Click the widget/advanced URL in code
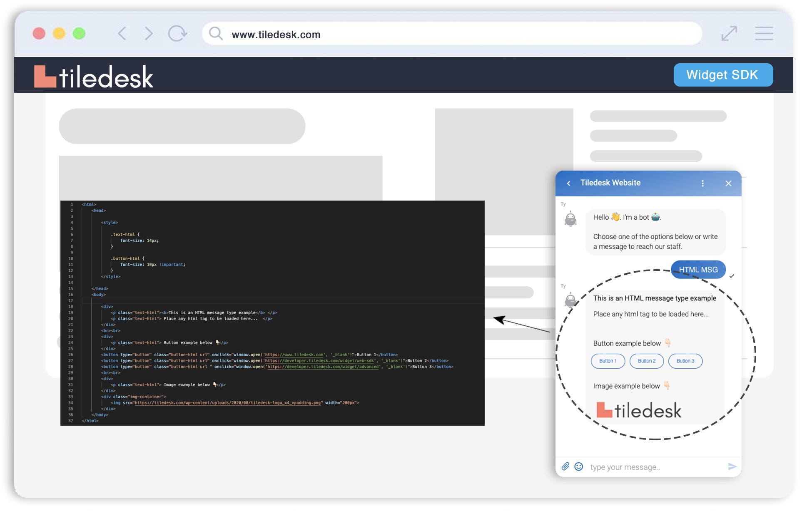This screenshot has width=812, height=511. [323, 367]
